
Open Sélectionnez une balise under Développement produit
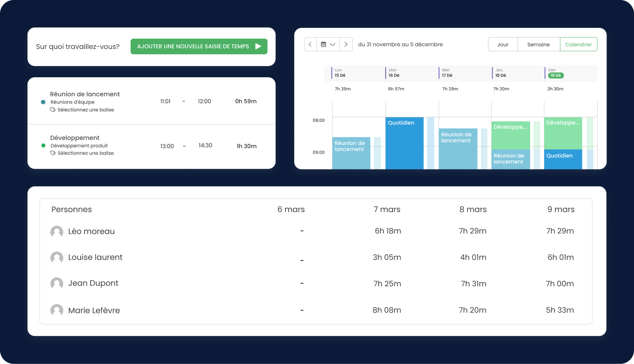(x=85, y=153)
